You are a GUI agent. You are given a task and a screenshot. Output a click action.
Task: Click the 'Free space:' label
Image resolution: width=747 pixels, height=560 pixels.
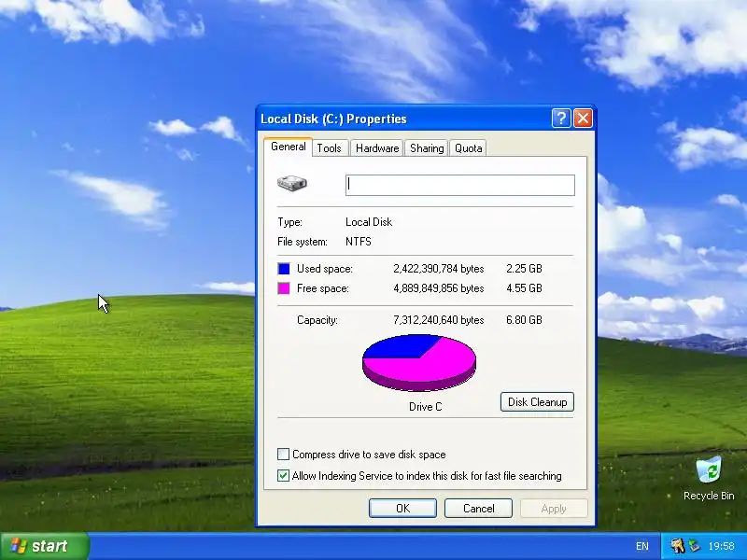[x=323, y=288]
